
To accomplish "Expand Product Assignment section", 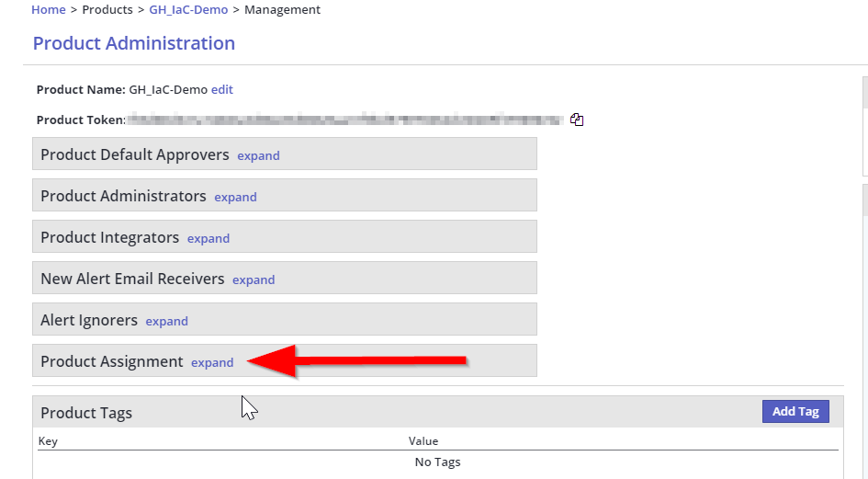I will click(x=212, y=363).
